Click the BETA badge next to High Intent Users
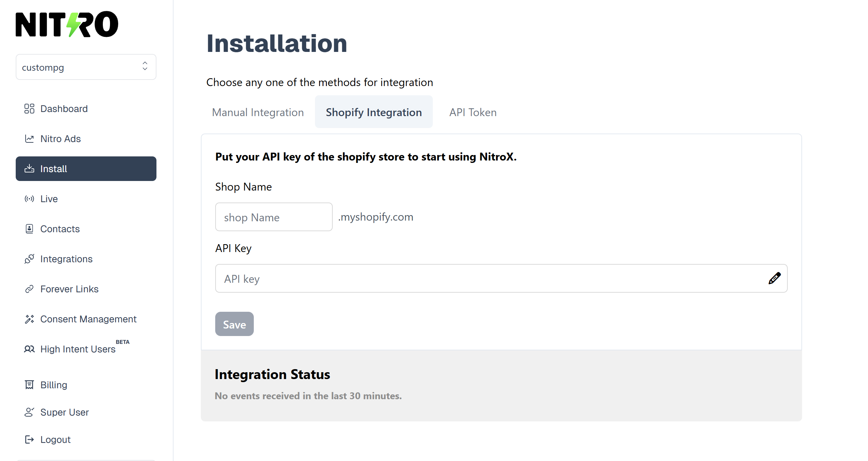 point(123,342)
